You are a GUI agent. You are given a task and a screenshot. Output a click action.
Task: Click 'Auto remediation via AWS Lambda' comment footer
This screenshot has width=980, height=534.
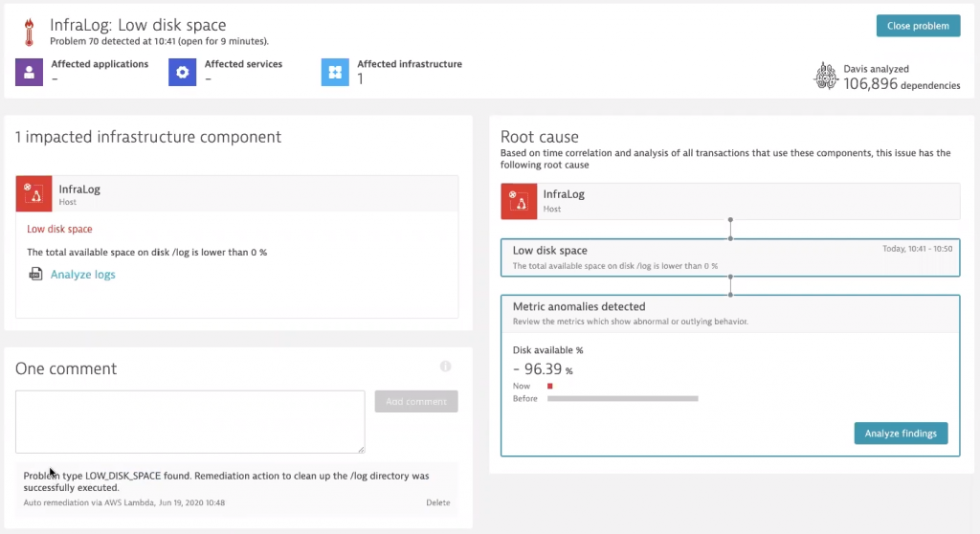pyautogui.click(x=124, y=502)
